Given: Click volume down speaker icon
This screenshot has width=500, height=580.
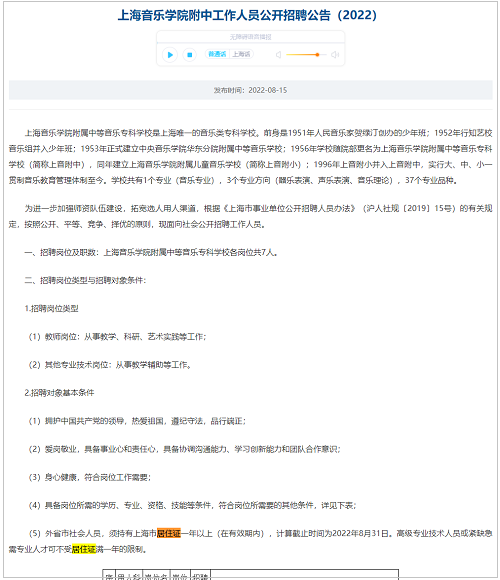Looking at the screenshot, I should pyautogui.click(x=278, y=55).
